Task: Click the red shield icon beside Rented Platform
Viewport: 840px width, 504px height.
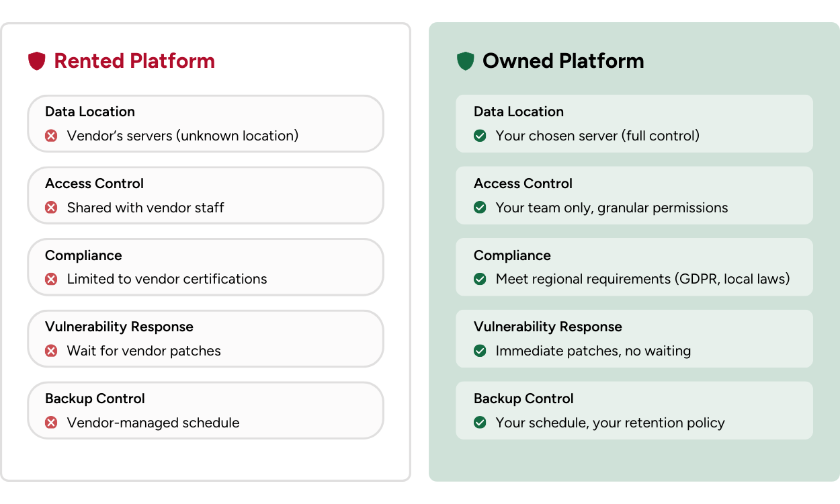Action: point(38,60)
